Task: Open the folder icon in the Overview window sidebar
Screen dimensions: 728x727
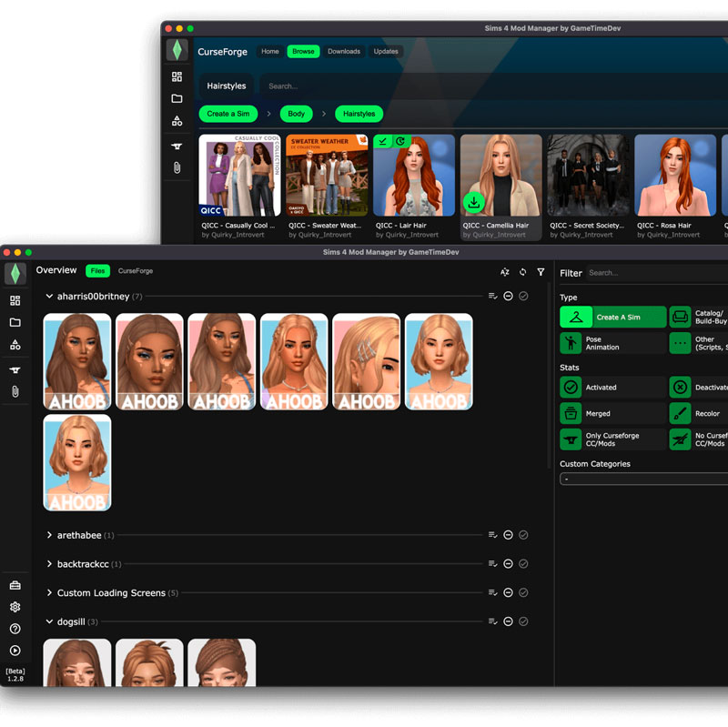Action: (x=15, y=322)
